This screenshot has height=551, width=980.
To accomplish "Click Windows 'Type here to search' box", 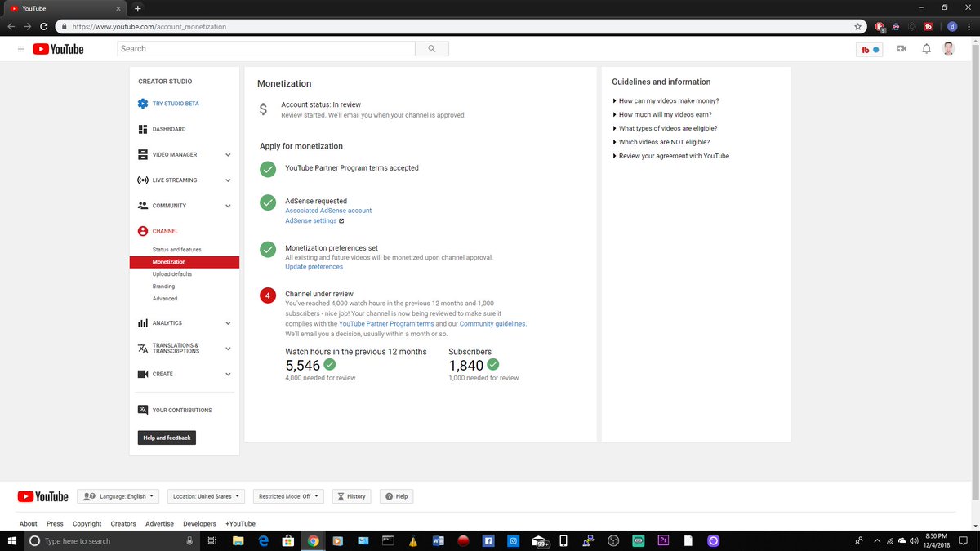I will [113, 540].
